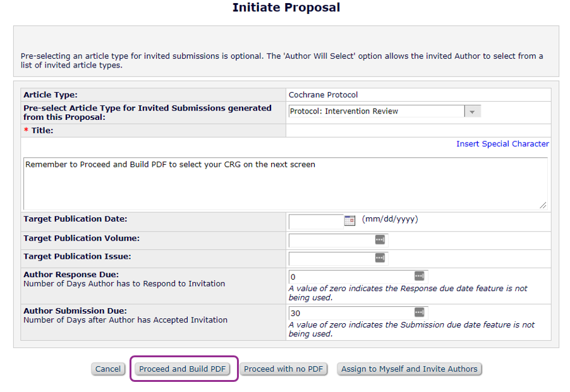Click inside the Title text area
Screen dimensions: 570x392
pos(284,183)
